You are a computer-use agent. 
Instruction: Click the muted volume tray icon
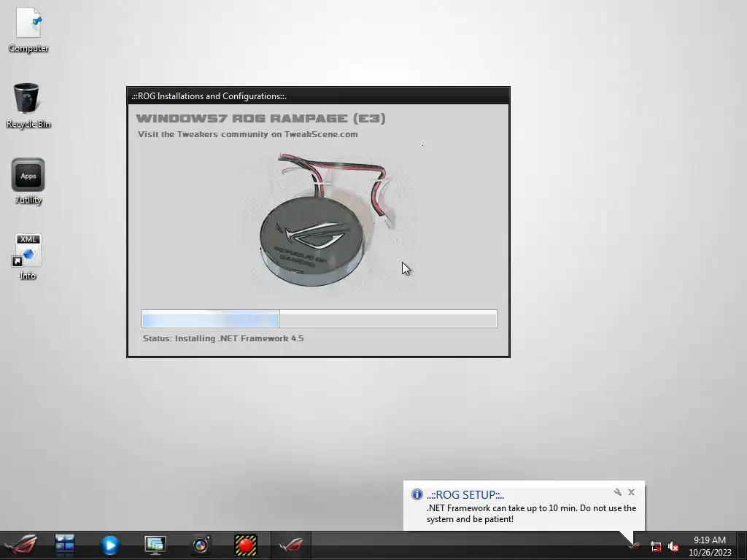[x=673, y=547]
